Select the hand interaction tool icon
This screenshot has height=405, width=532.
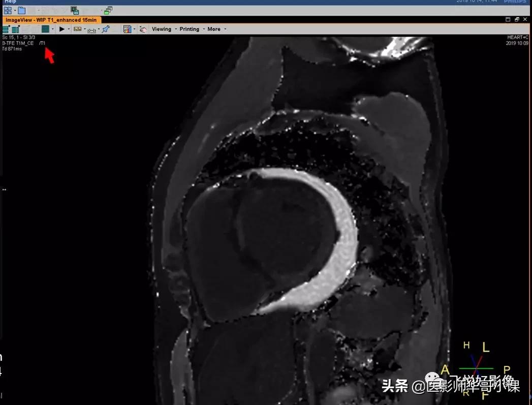(143, 29)
